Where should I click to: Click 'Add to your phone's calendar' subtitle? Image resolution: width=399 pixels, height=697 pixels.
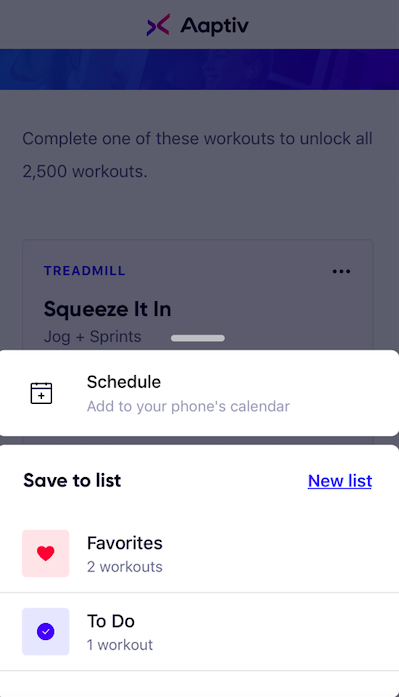click(x=188, y=406)
